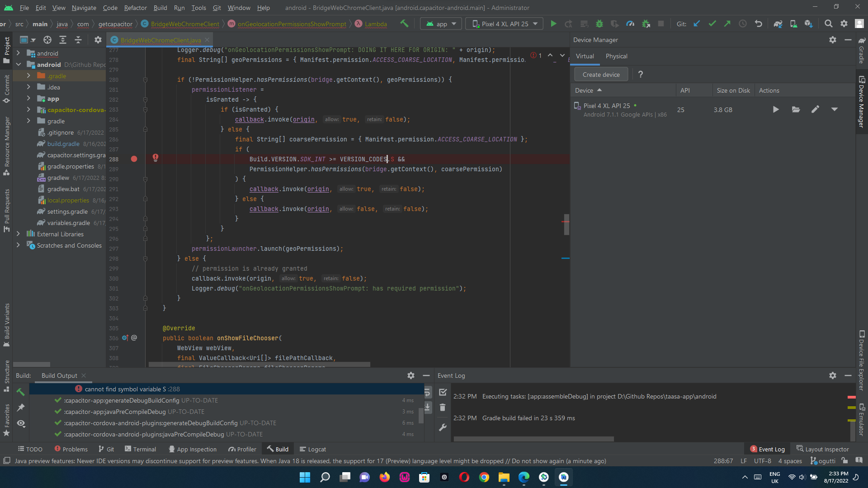Click the red error stripe on the editor scrollbar
The width and height of the screenshot is (868, 488).
pyautogui.click(x=566, y=222)
